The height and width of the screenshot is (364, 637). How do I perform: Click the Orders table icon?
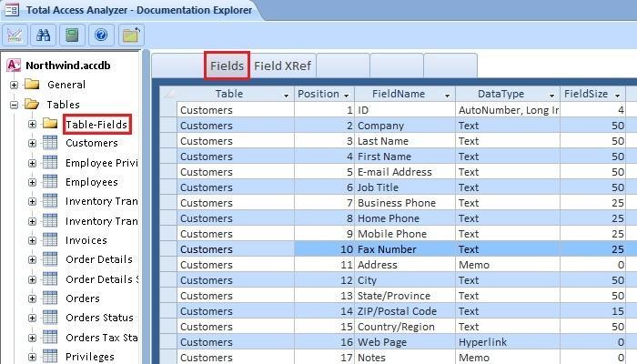tap(50, 298)
